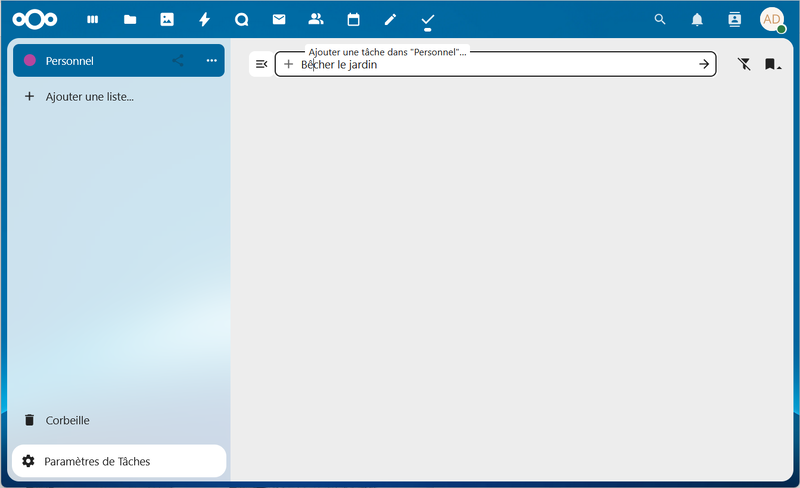Screen dimensions: 800x488
Task: Open the contacts menu icon in header
Action: (734, 19)
